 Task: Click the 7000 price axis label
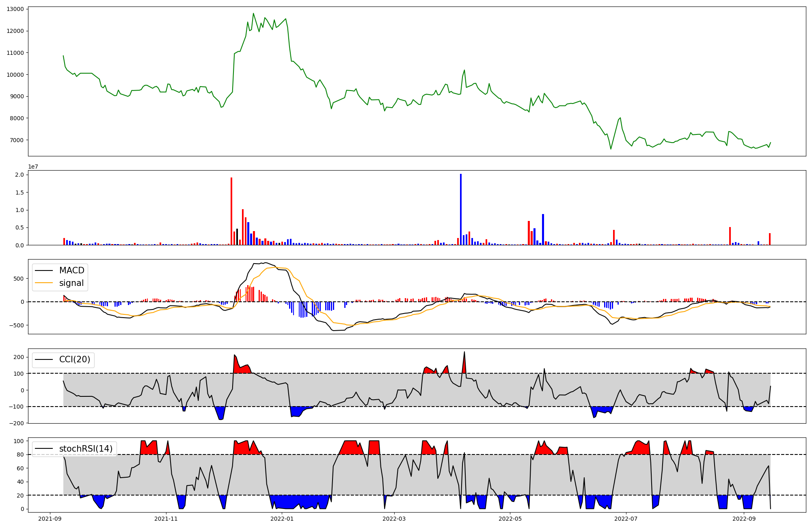[x=17, y=140]
